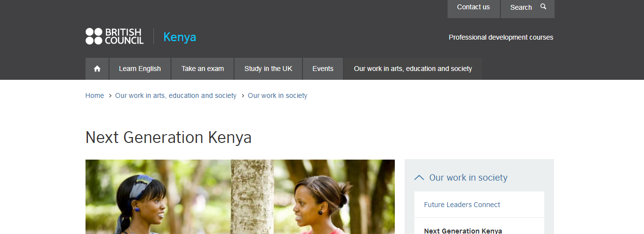
Task: Select Study in the UK menu
Action: click(268, 69)
